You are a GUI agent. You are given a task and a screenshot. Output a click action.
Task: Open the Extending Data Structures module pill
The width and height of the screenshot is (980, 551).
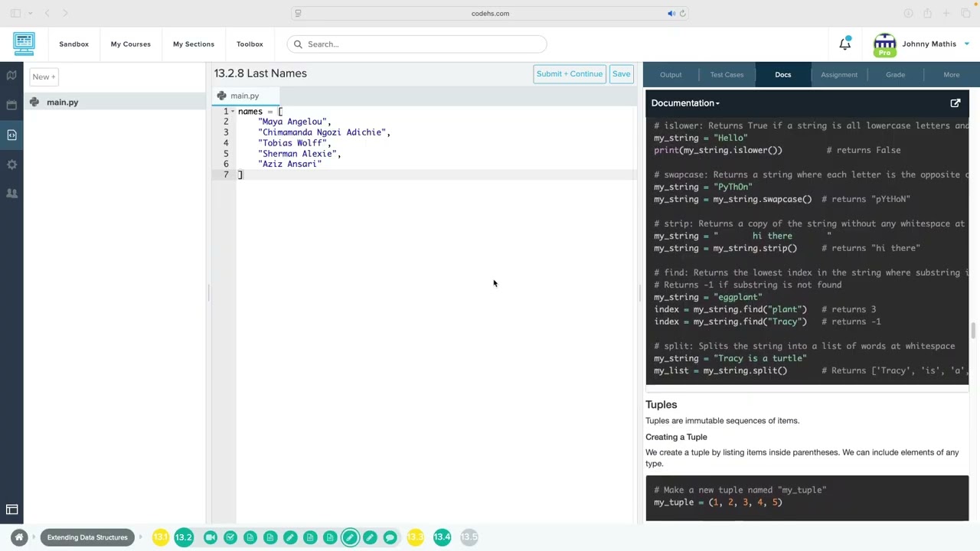87,537
